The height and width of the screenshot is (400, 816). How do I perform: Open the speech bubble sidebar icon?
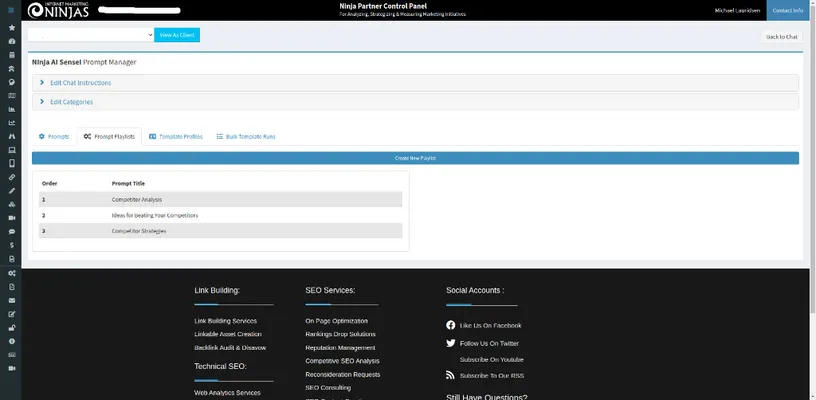pos(11,231)
